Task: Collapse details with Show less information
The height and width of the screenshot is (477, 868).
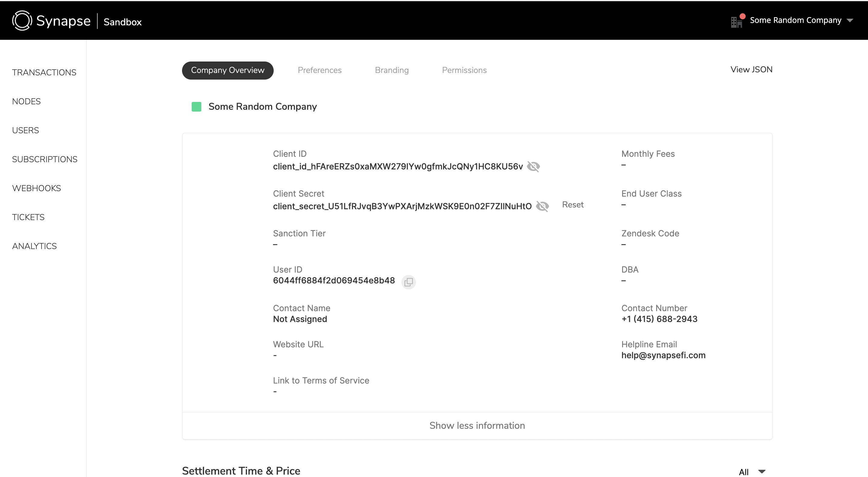Action: pos(477,426)
